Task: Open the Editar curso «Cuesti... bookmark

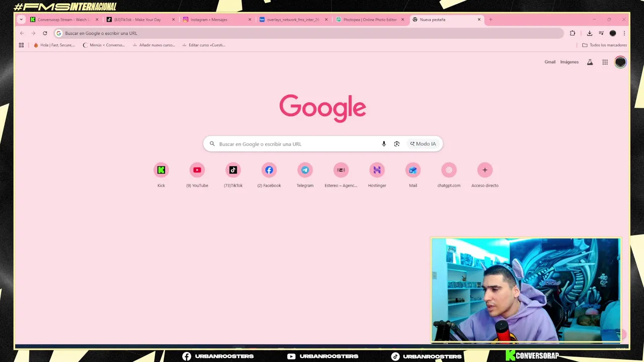Action: (203, 45)
